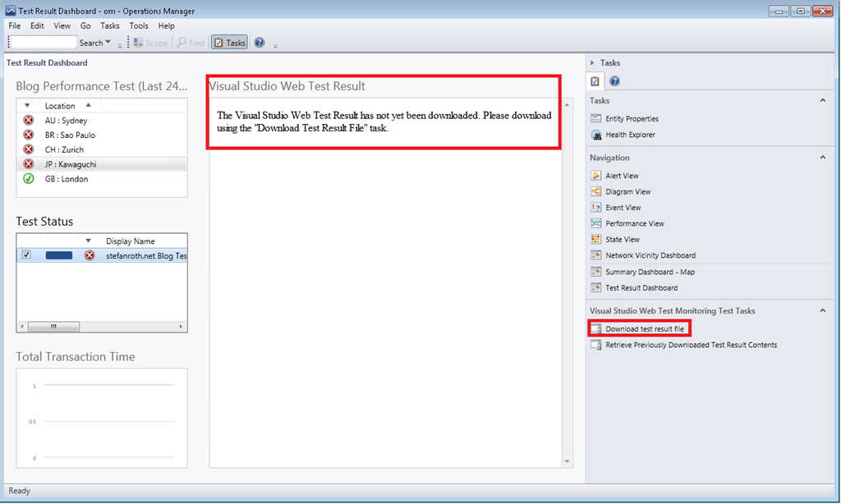This screenshot has height=504, width=841.
Task: Click Retrieve Previously Downloaded Test Result Contents icon
Action: pyautogui.click(x=596, y=345)
